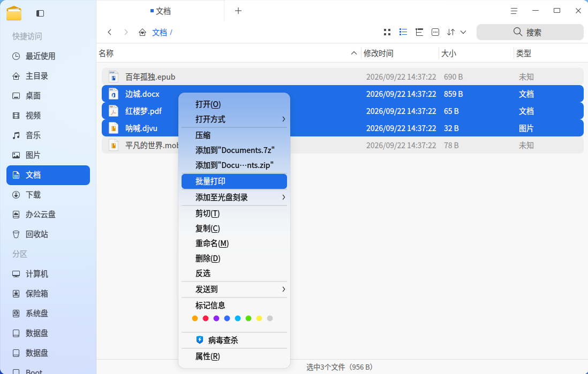Click the 系统盘 disk icon
The image size is (588, 374).
pyautogui.click(x=16, y=314)
